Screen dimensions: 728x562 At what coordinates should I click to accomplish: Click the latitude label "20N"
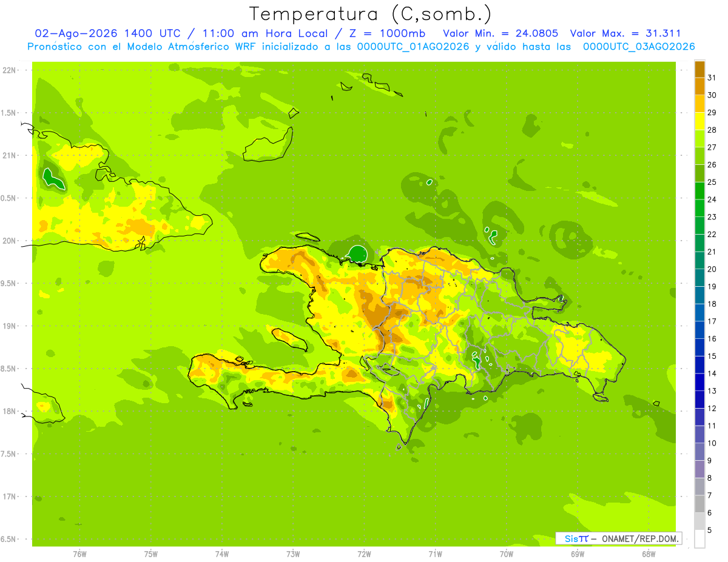[x=10, y=241]
